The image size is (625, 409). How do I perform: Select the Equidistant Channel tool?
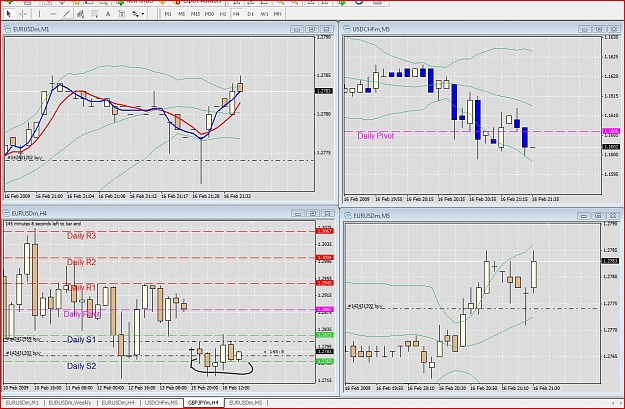pyautogui.click(x=80, y=14)
